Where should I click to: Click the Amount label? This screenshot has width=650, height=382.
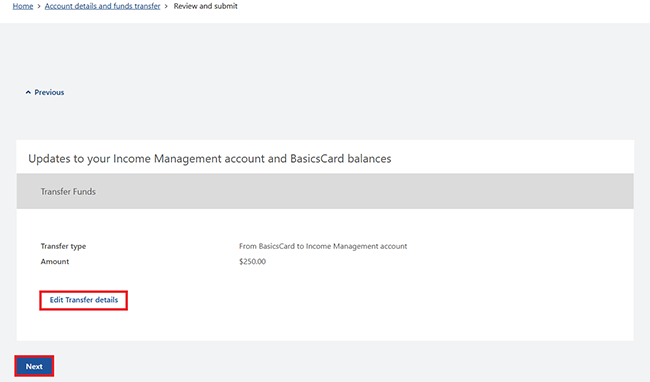[x=55, y=261]
